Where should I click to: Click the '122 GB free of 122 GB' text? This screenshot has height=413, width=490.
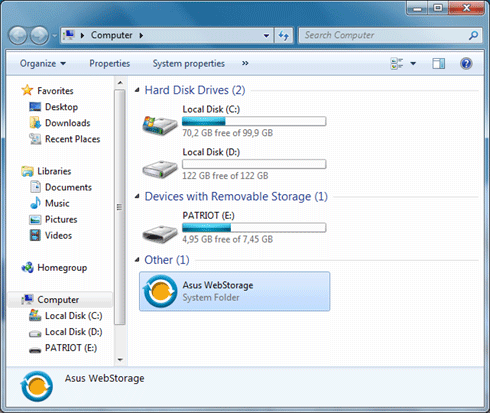click(x=225, y=176)
